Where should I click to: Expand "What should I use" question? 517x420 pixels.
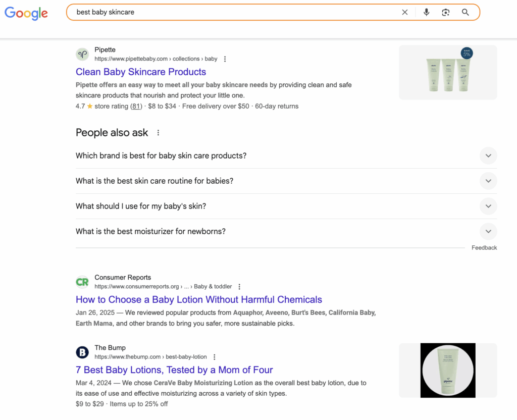point(488,206)
